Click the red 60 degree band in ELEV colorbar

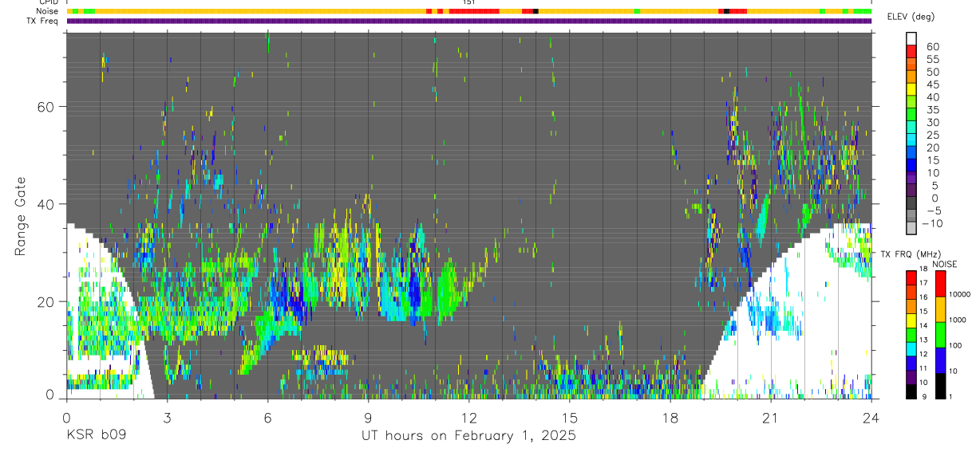911,51
